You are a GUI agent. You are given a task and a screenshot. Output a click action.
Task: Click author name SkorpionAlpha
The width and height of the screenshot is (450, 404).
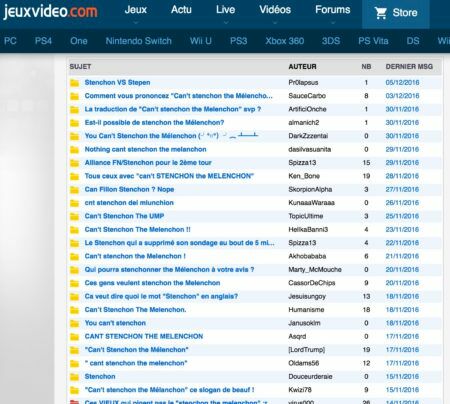coord(310,189)
